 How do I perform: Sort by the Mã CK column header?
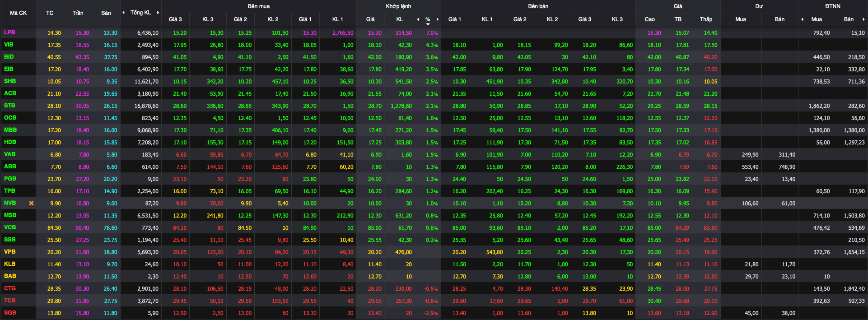tap(19, 13)
